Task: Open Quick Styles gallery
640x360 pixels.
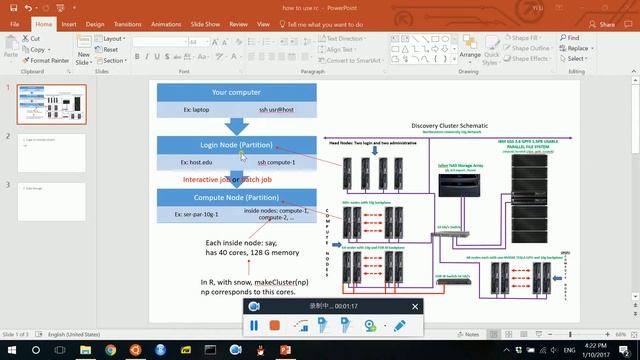Action: (x=491, y=50)
